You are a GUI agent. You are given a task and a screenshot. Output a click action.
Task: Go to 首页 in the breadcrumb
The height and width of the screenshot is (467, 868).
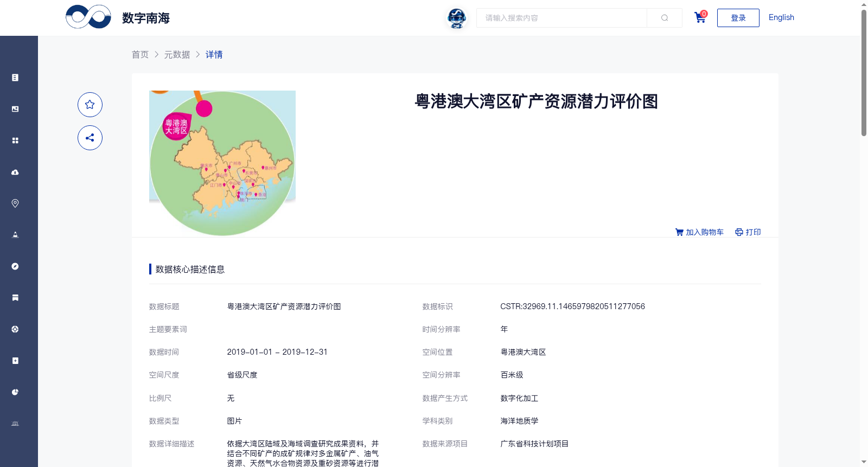tap(140, 54)
